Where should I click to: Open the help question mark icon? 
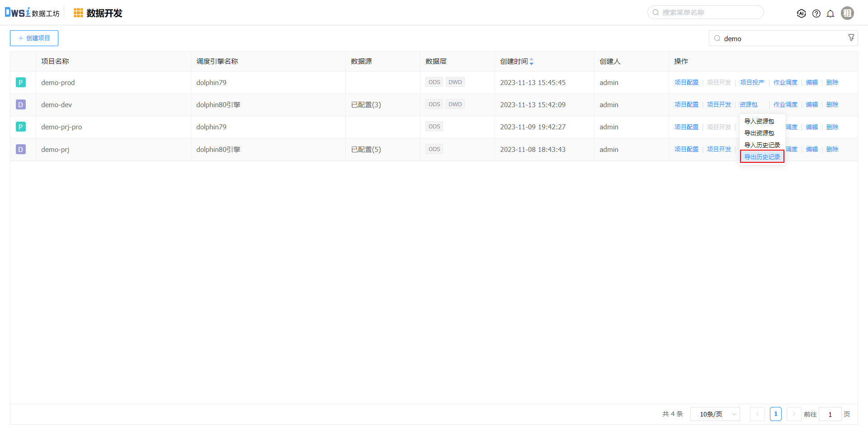[x=816, y=14]
